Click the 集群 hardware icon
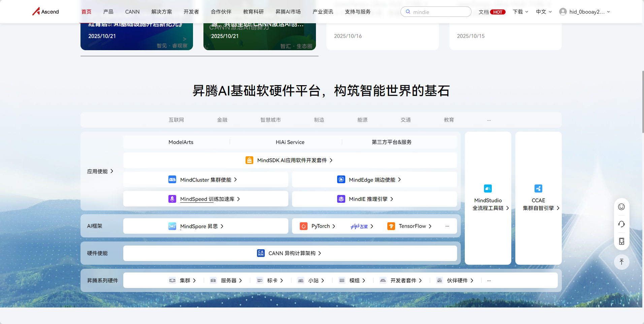Viewport: 644px width, 324px height. (x=172, y=281)
